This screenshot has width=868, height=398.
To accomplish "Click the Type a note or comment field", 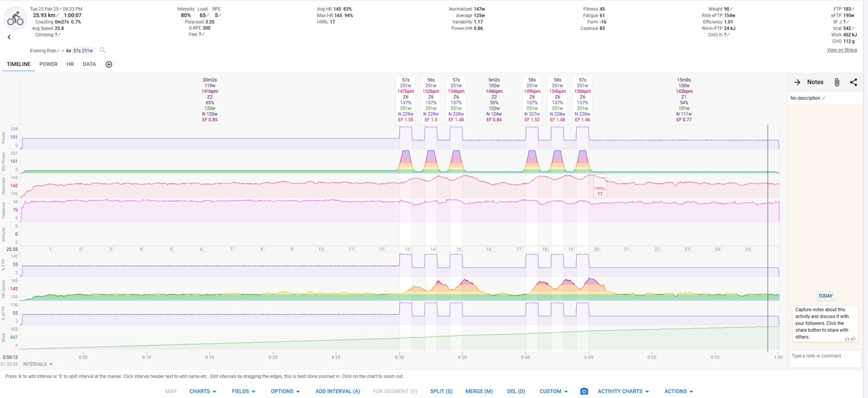I will [x=825, y=359].
